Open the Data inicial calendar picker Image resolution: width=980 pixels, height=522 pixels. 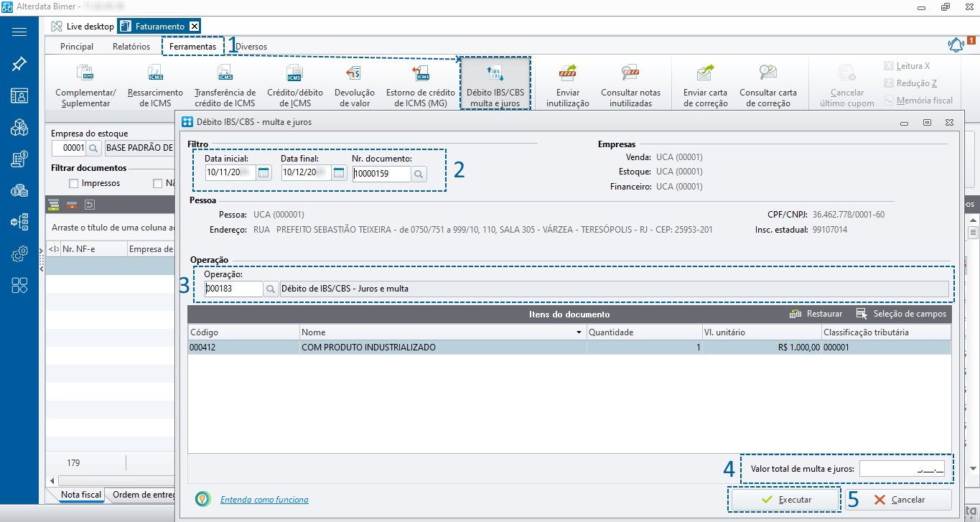(x=263, y=172)
